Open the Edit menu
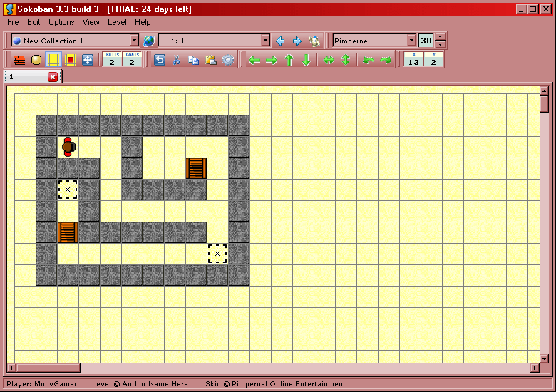This screenshot has width=556, height=392. 34,22
